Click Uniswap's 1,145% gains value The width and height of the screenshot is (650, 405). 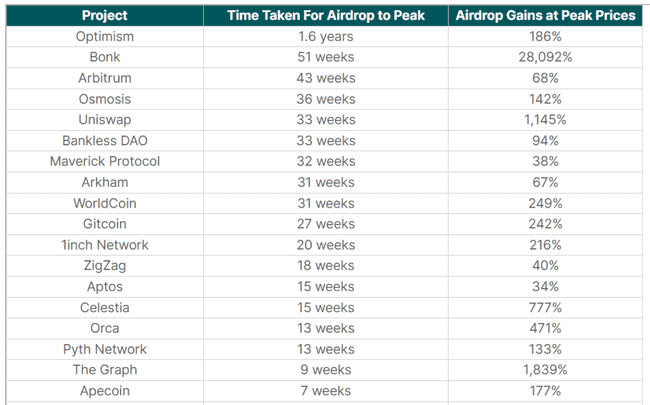click(x=545, y=120)
